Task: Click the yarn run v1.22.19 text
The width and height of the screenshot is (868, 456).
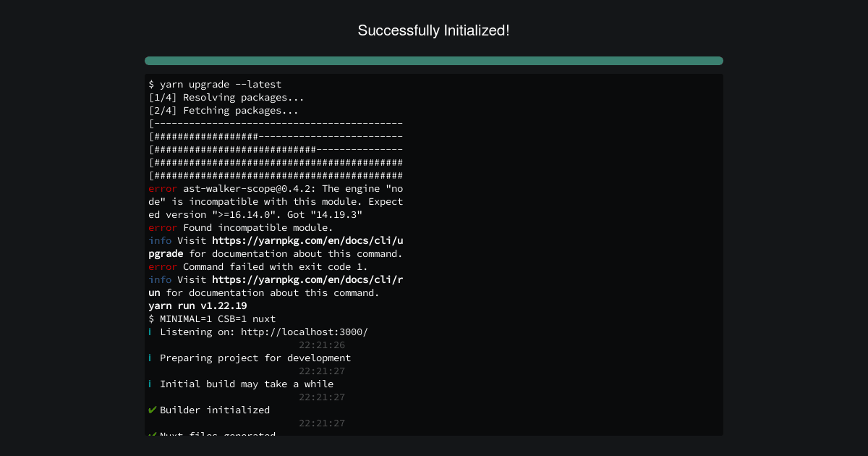Action: (197, 305)
